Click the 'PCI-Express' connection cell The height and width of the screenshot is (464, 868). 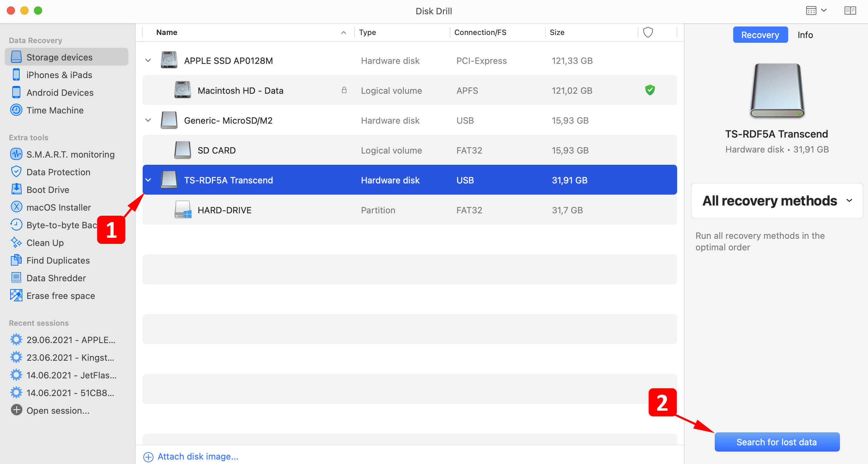(x=482, y=60)
